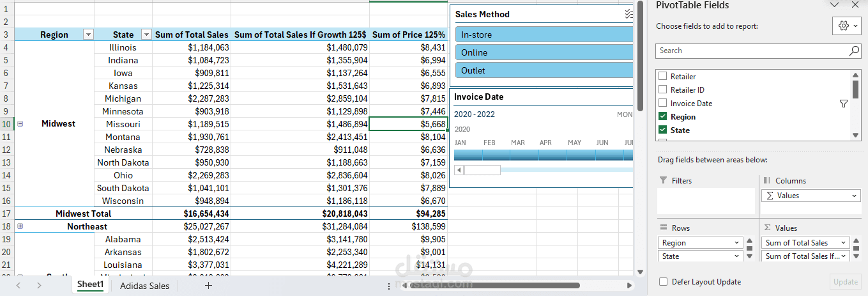The height and width of the screenshot is (296, 868).
Task: Open the State column filter dropdown
Action: 146,35
